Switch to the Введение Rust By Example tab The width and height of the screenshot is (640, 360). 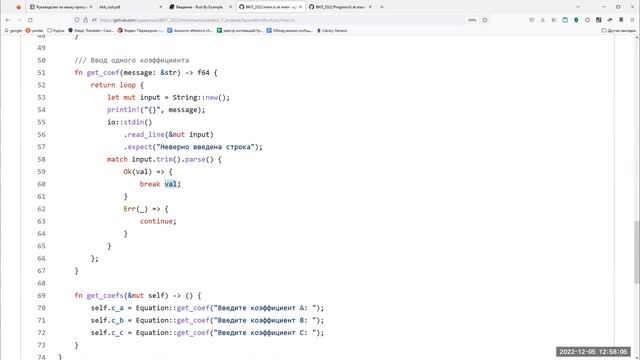(x=200, y=7)
